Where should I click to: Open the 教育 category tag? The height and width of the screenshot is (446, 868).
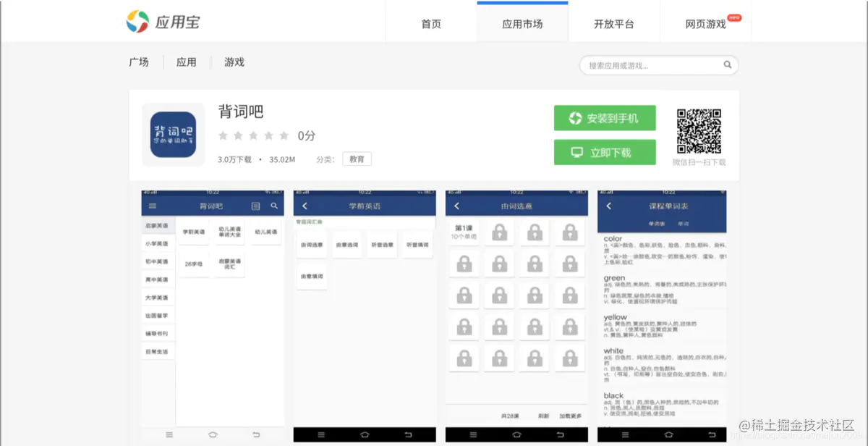pyautogui.click(x=357, y=159)
